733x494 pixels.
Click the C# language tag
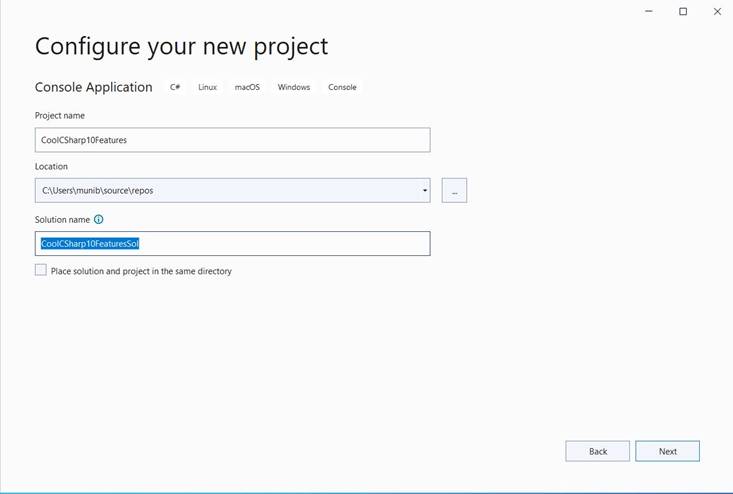pos(175,87)
